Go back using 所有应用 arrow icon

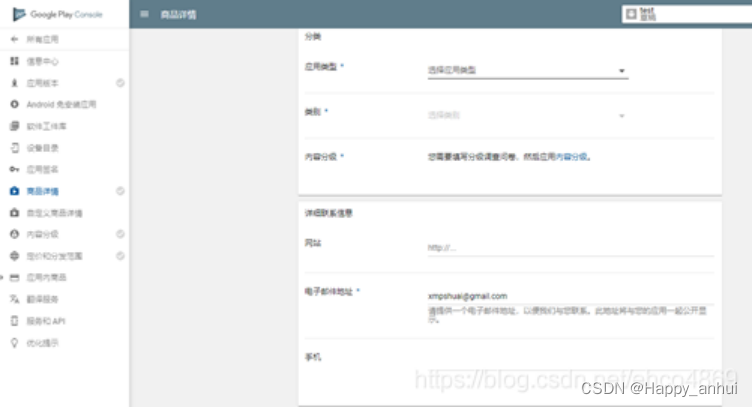click(14, 39)
